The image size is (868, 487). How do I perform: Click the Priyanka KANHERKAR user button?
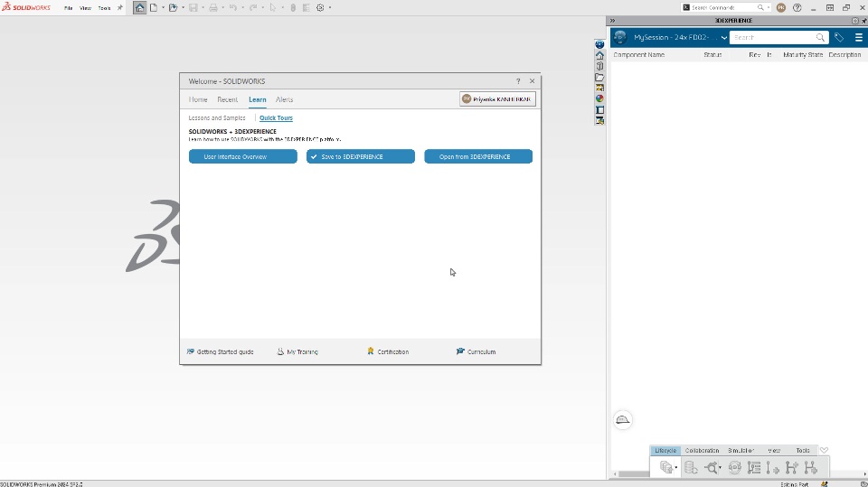pyautogui.click(x=497, y=99)
